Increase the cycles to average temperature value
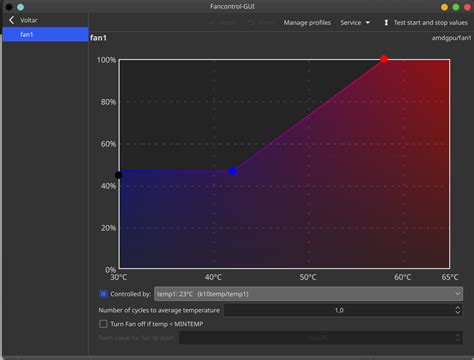The height and width of the screenshot is (360, 474). point(458,307)
